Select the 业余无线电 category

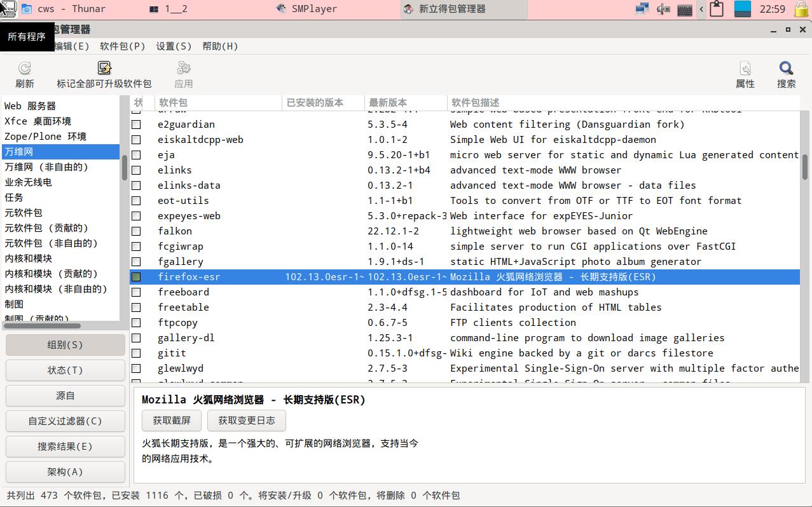point(60,182)
